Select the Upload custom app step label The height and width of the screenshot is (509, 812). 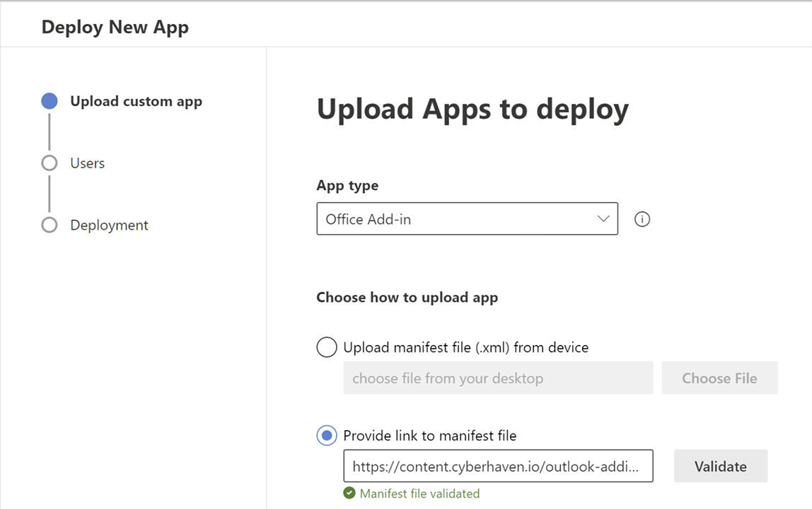[x=136, y=101]
